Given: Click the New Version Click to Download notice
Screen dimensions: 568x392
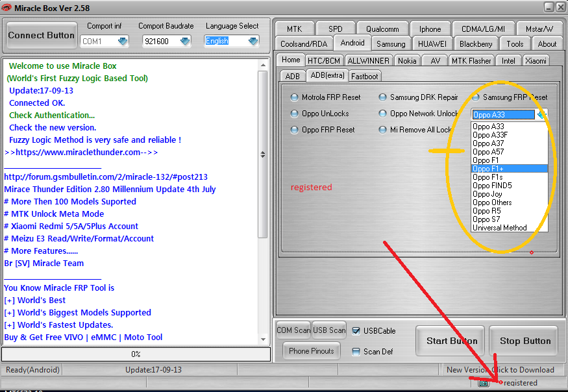Looking at the screenshot, I should tap(500, 370).
